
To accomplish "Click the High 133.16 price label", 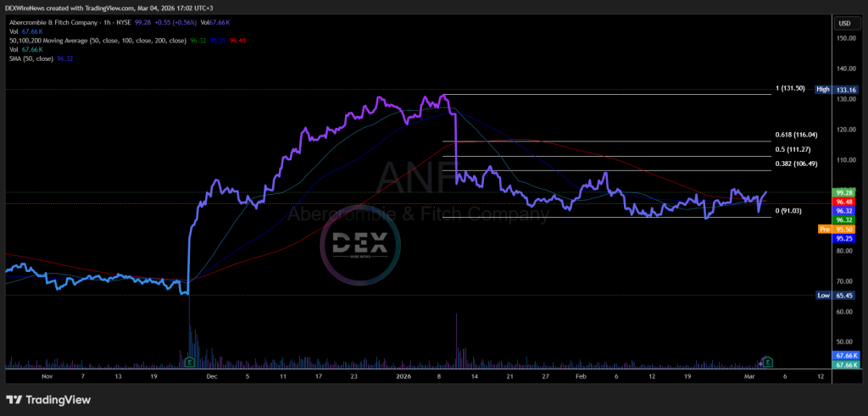I will pos(837,89).
